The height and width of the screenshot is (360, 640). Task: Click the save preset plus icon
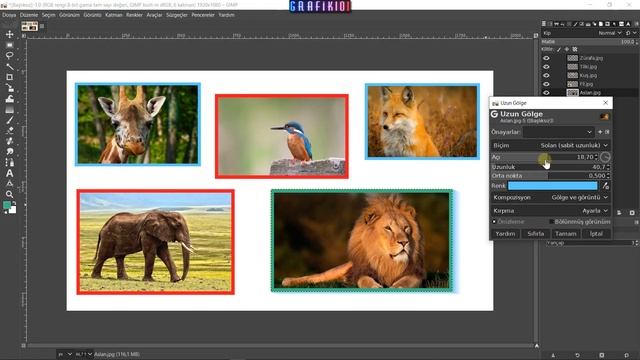[x=600, y=132]
